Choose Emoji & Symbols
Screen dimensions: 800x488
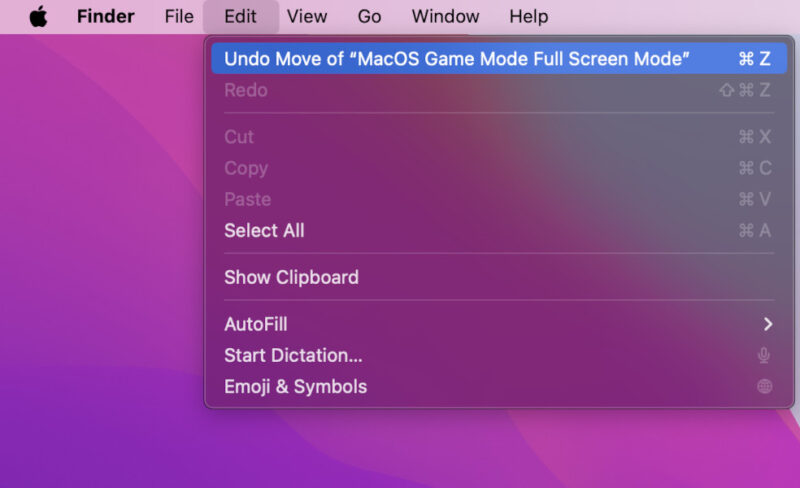(x=499, y=386)
